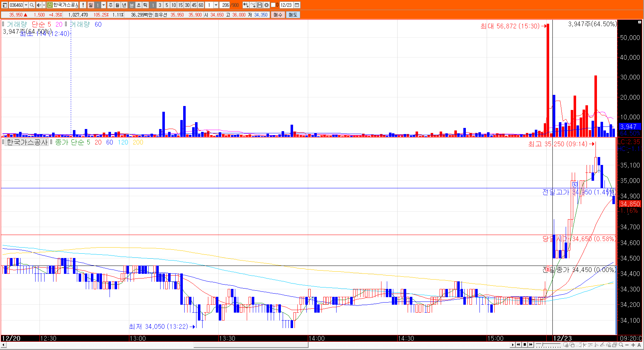
Task: Select the 45 minute interval
Action: (x=194, y=5)
